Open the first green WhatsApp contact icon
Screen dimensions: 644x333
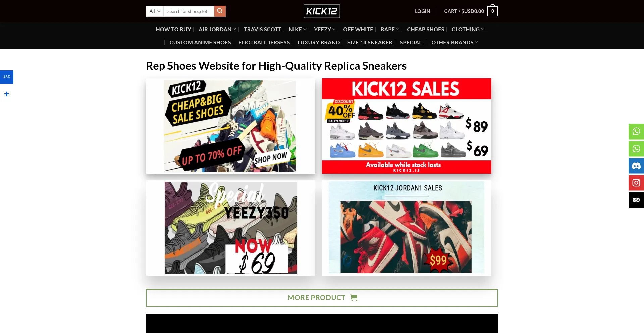(636, 131)
